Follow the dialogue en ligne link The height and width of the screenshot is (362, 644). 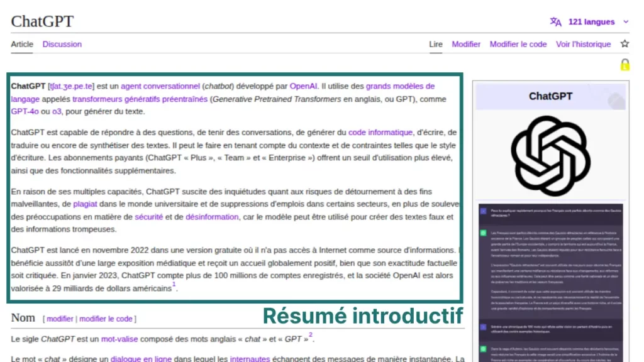point(141,359)
